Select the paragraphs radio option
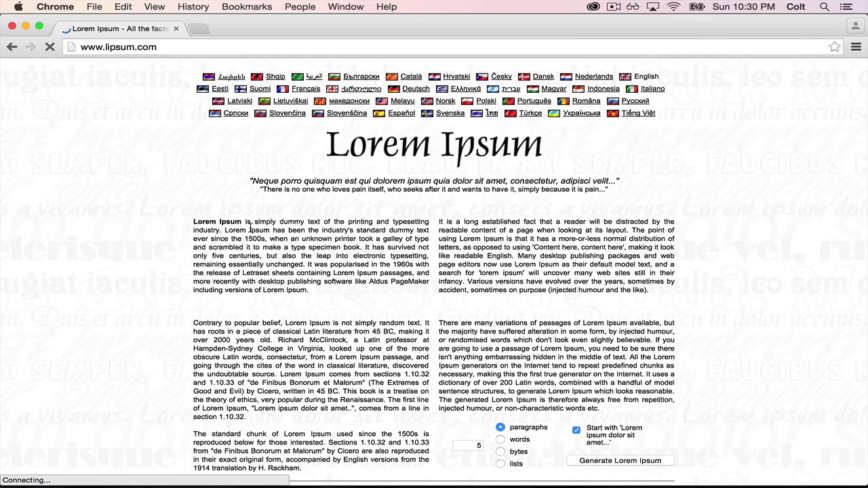 pyautogui.click(x=500, y=427)
